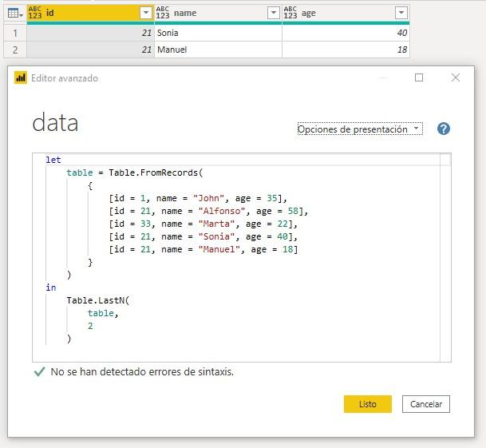Open the help question mark icon

click(x=444, y=129)
